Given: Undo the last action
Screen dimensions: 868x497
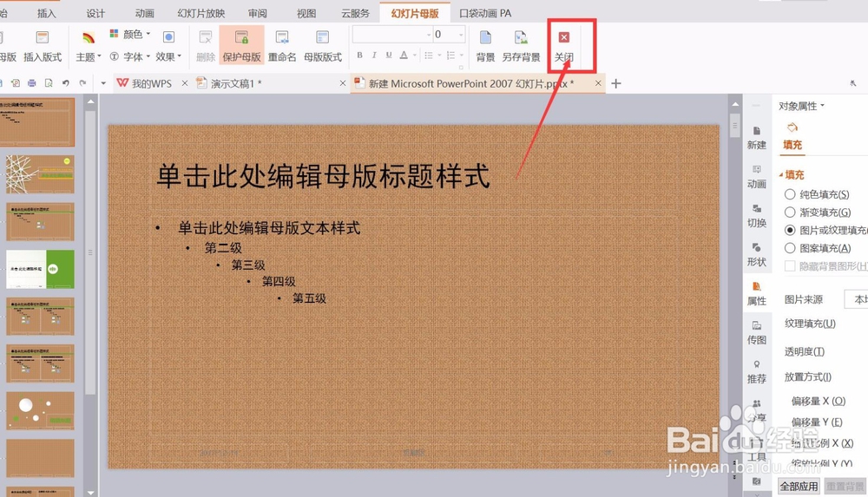Looking at the screenshot, I should tap(65, 83).
